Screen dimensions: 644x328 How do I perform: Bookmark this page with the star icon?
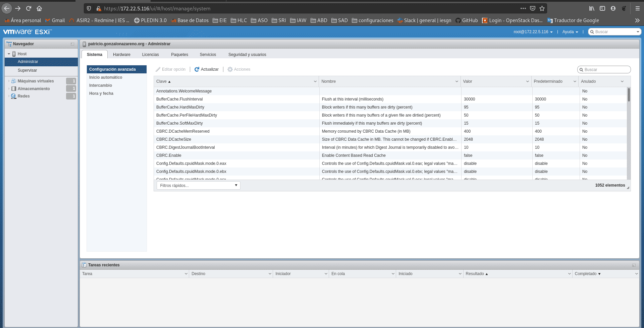coord(542,8)
